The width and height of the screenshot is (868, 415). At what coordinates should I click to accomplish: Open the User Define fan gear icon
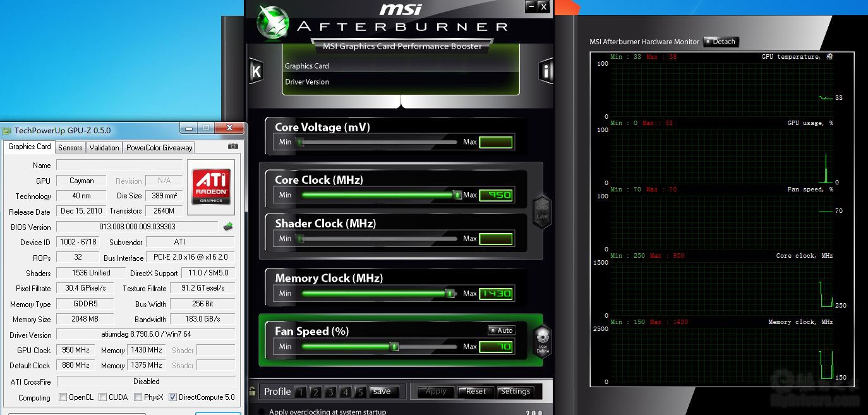click(543, 342)
